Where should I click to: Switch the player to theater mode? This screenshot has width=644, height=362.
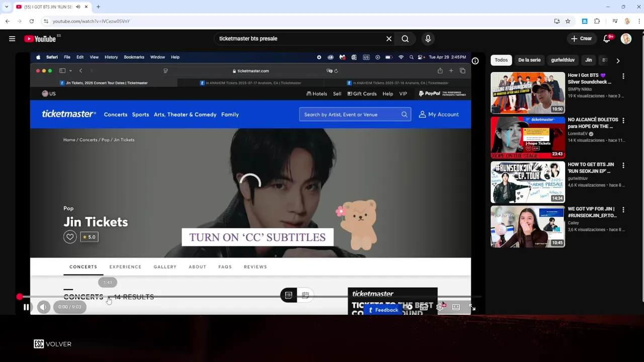coord(456,307)
